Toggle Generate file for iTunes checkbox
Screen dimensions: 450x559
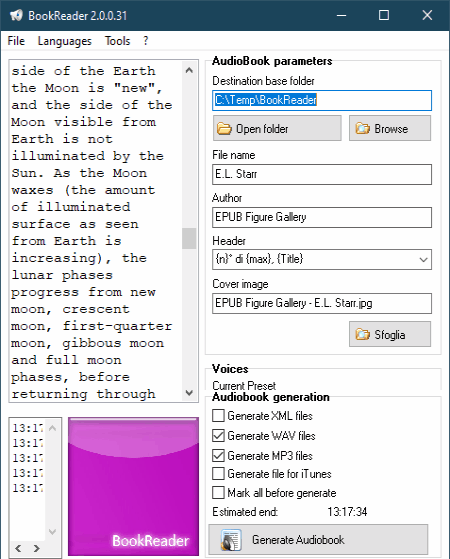click(x=218, y=474)
